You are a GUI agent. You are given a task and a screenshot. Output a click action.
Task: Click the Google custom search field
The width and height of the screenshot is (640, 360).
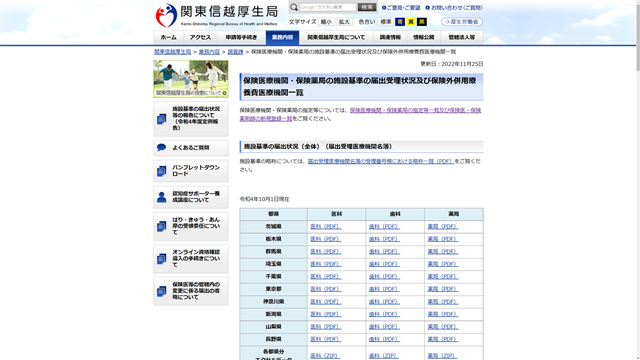328,7
